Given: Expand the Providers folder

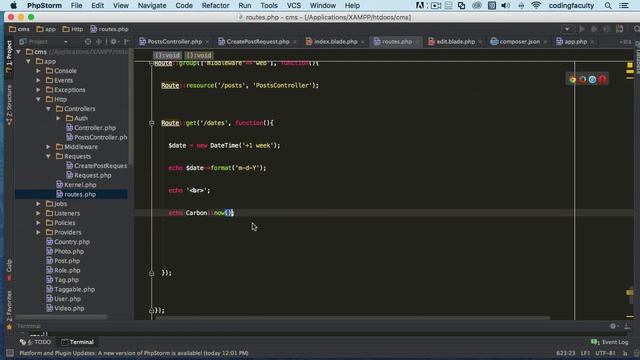Looking at the screenshot, I should coord(38,232).
